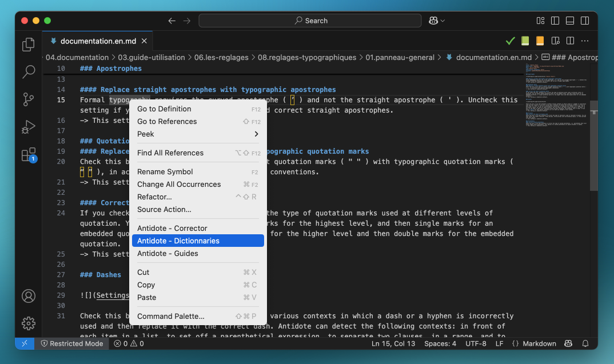Click Restricted Mode in status bar
The height and width of the screenshot is (364, 614).
(72, 343)
